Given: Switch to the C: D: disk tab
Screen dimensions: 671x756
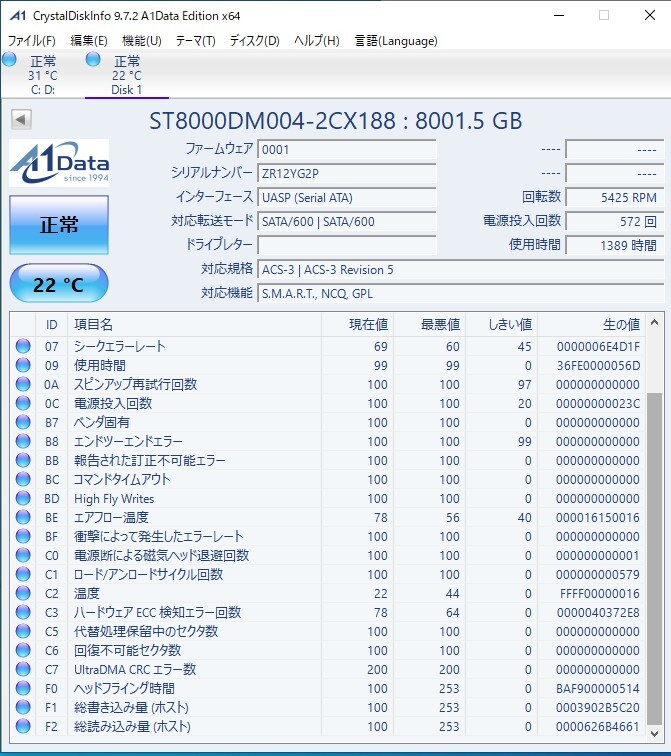Looking at the screenshot, I should coord(42,75).
